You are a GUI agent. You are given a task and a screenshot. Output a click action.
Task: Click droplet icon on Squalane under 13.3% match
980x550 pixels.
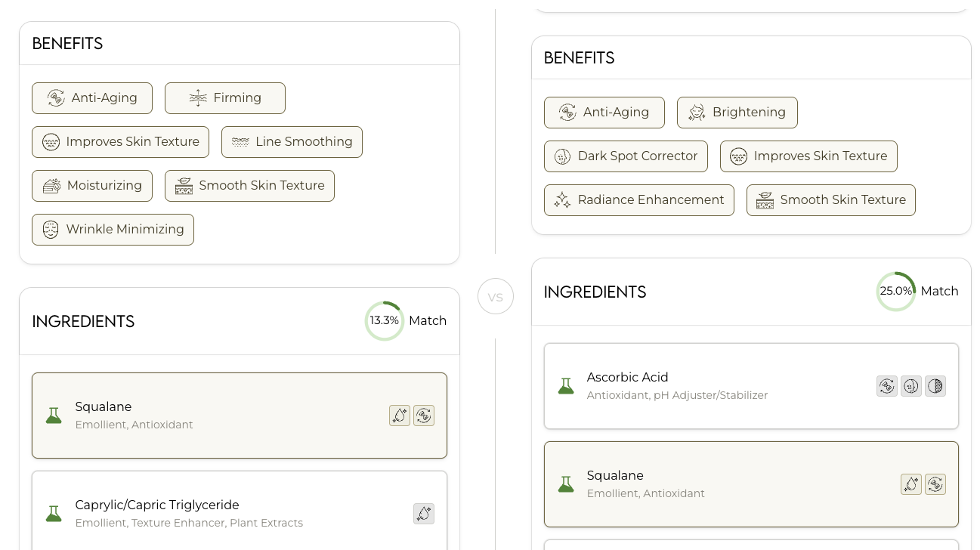pos(400,416)
